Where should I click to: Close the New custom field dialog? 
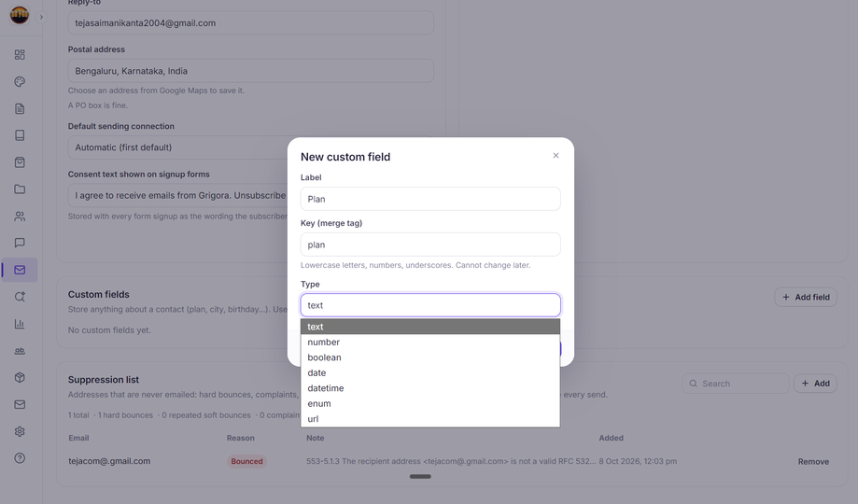[556, 156]
